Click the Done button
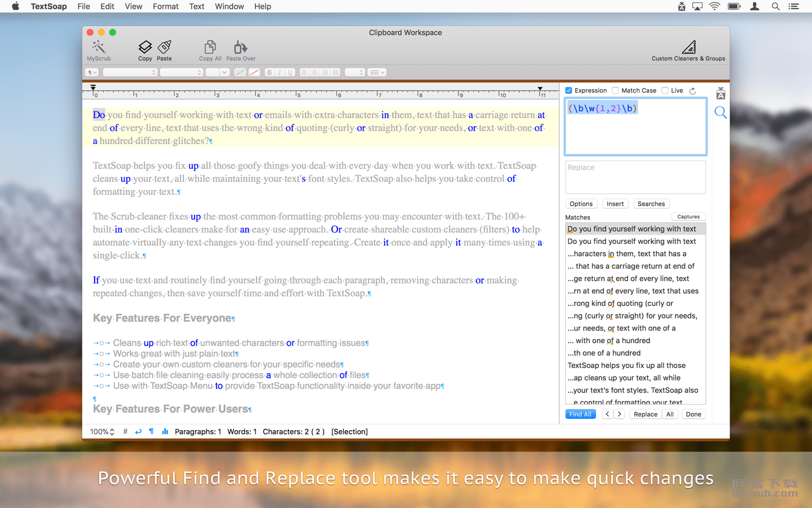The height and width of the screenshot is (508, 812). point(694,414)
